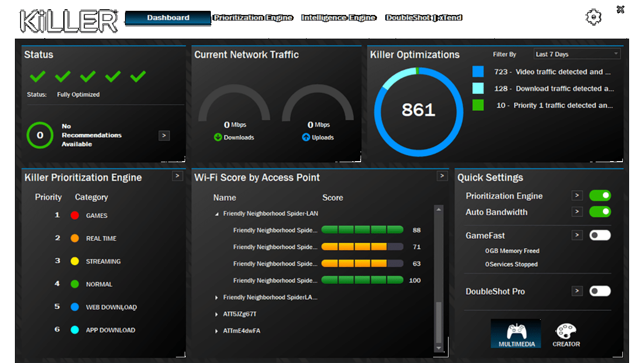Open Wi-Fi Score panel arrow icon

(x=442, y=176)
